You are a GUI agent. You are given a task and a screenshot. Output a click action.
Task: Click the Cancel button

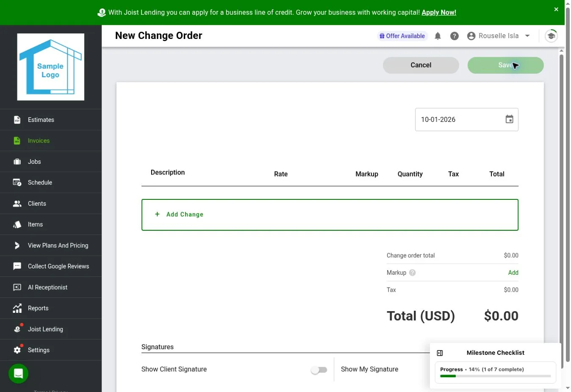pyautogui.click(x=421, y=65)
